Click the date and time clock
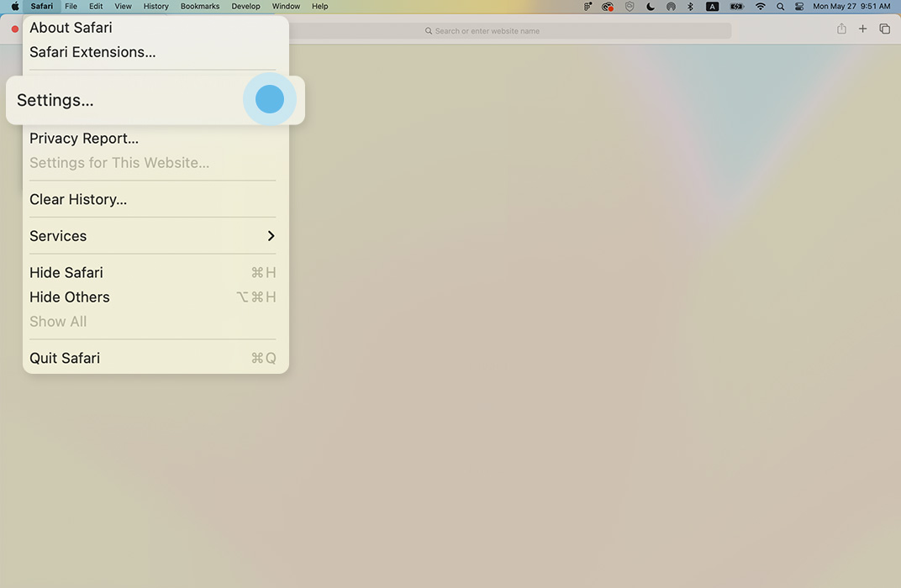Image resolution: width=901 pixels, height=588 pixels. pyautogui.click(x=851, y=7)
